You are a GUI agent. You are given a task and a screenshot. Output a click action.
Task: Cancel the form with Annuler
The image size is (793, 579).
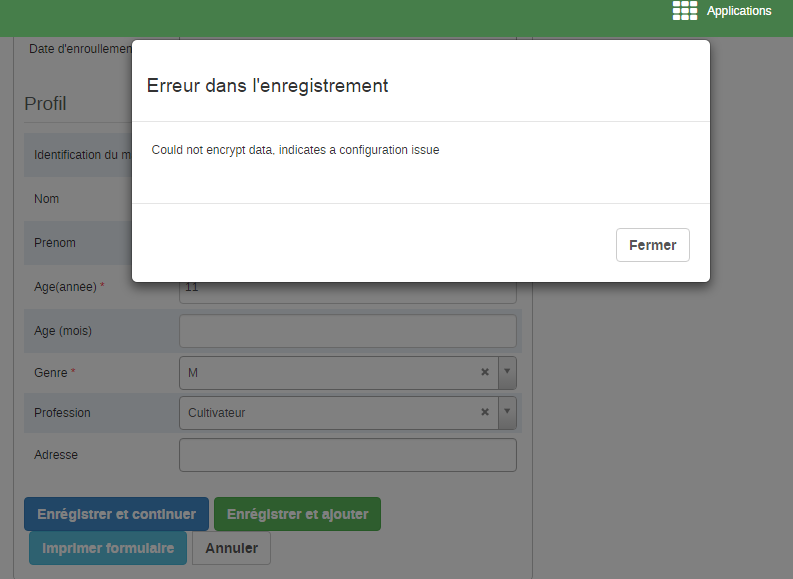pos(231,548)
